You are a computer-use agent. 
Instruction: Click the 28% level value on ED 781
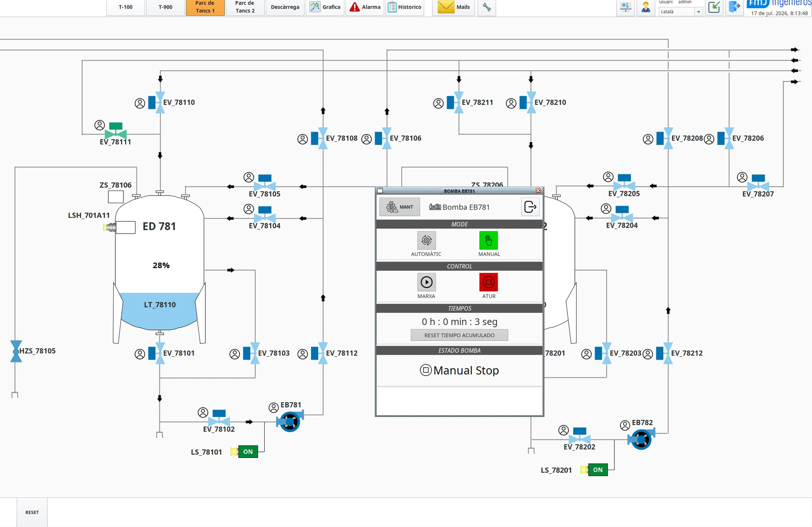[161, 265]
